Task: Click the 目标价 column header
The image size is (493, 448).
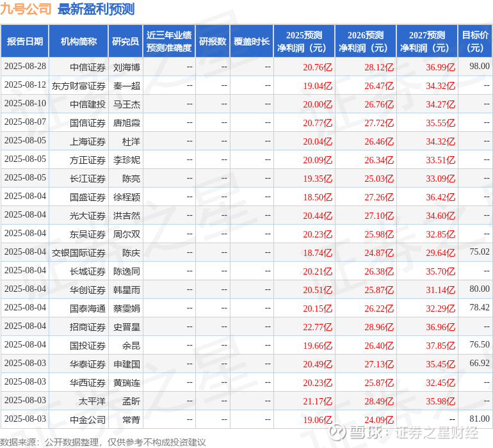Action: pos(475,41)
